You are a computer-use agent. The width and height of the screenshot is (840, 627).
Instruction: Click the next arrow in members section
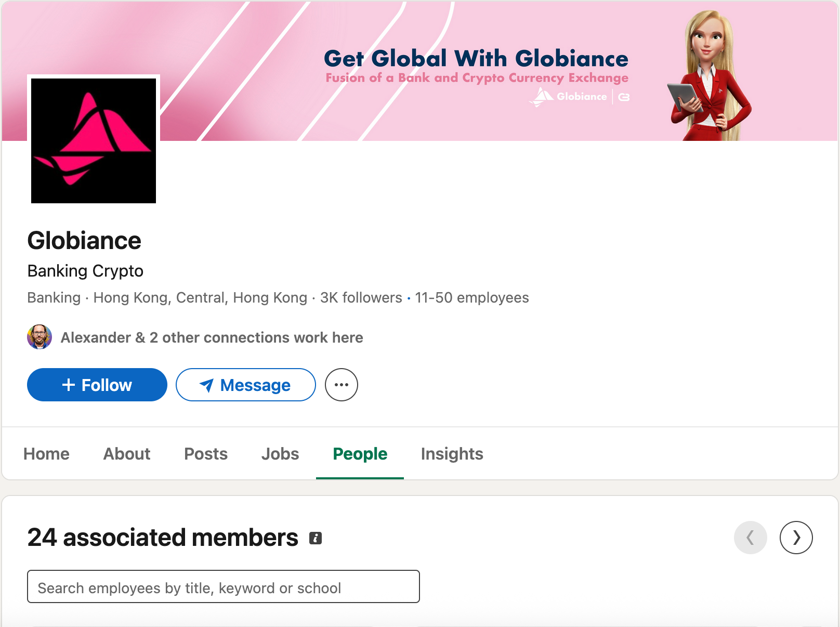tap(796, 538)
